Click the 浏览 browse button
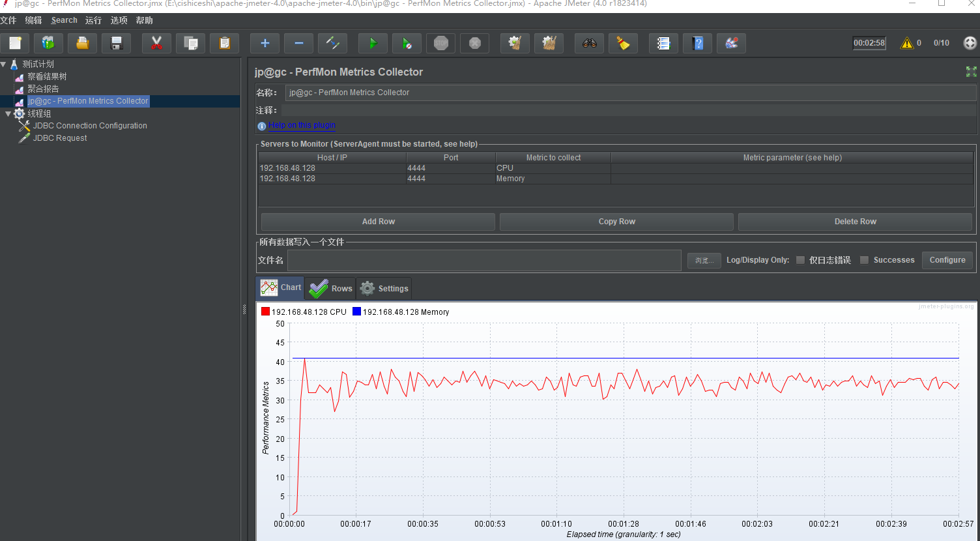 tap(704, 261)
